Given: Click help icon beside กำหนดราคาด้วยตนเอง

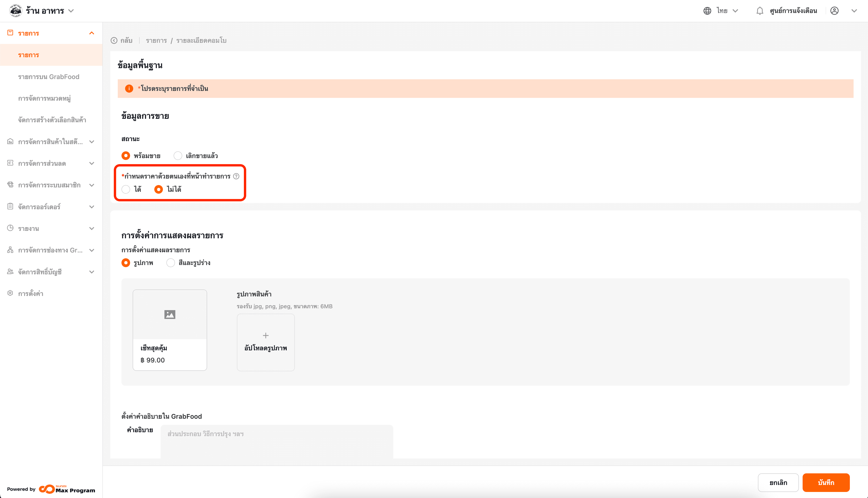Looking at the screenshot, I should tap(236, 176).
